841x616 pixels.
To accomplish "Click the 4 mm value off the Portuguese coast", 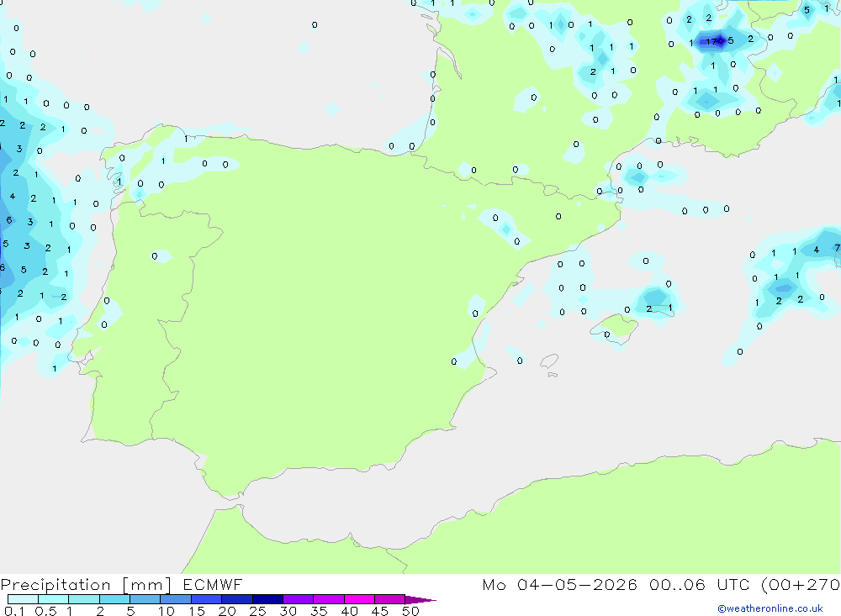I will pyautogui.click(x=13, y=196).
